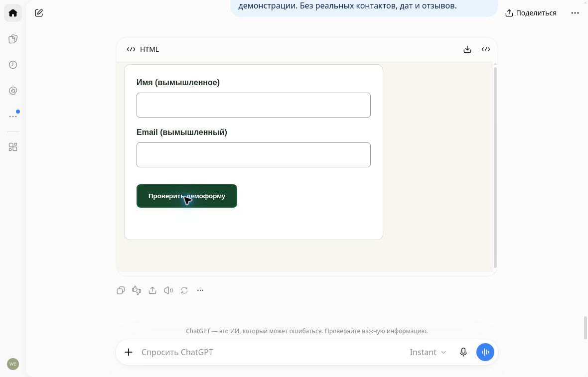Open the ChatGPT home icon
Viewport: 588px width, 377px height.
pyautogui.click(x=13, y=13)
